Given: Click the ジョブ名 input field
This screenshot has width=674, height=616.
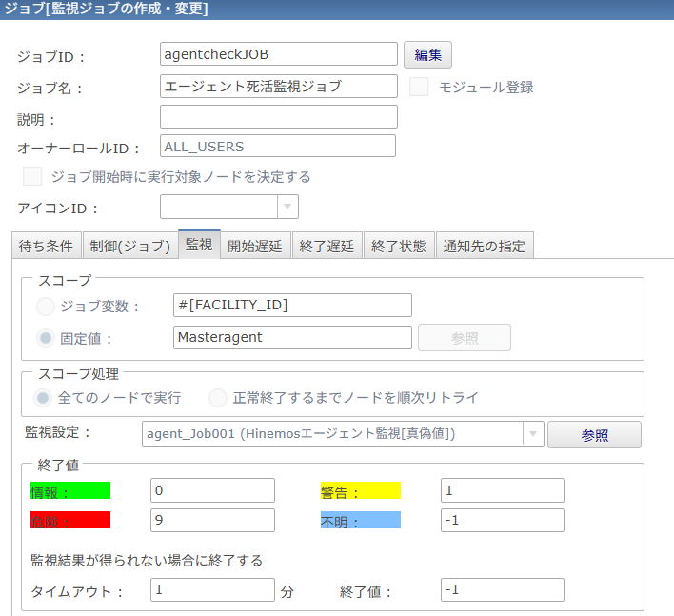Looking at the screenshot, I should tap(279, 87).
